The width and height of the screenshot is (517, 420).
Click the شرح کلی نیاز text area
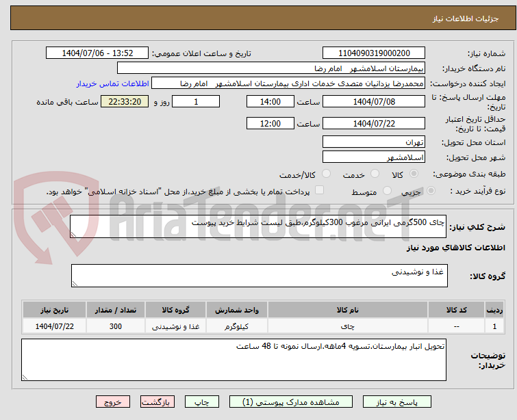[258, 226]
